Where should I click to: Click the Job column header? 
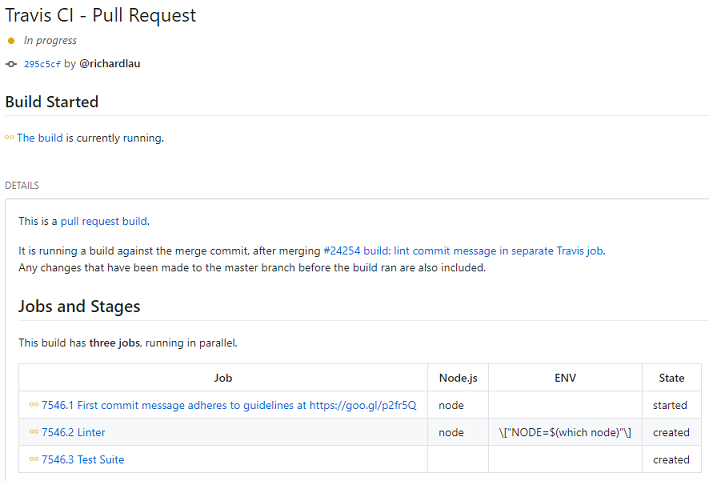click(223, 378)
